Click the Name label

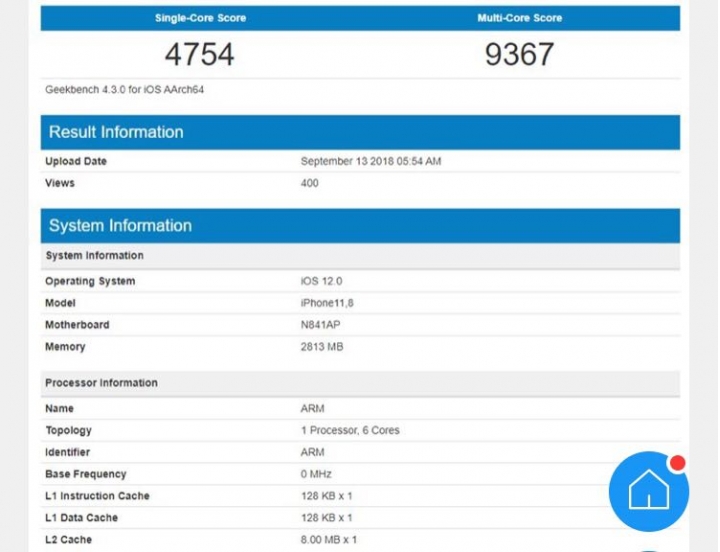(x=59, y=409)
